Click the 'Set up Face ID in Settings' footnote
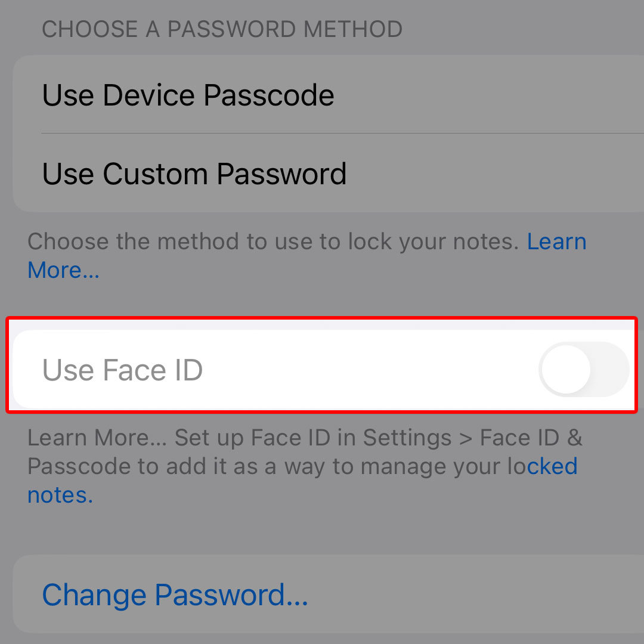This screenshot has width=644, height=644. [313, 437]
